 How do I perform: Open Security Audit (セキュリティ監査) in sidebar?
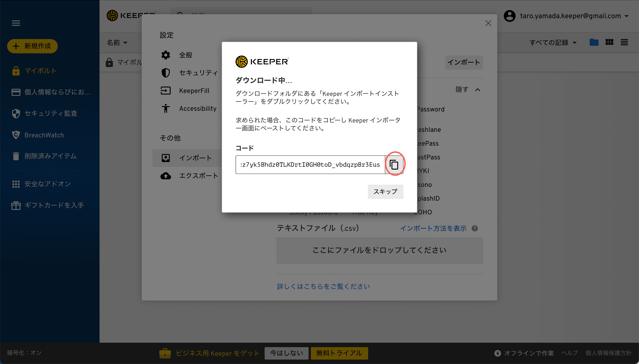50,113
